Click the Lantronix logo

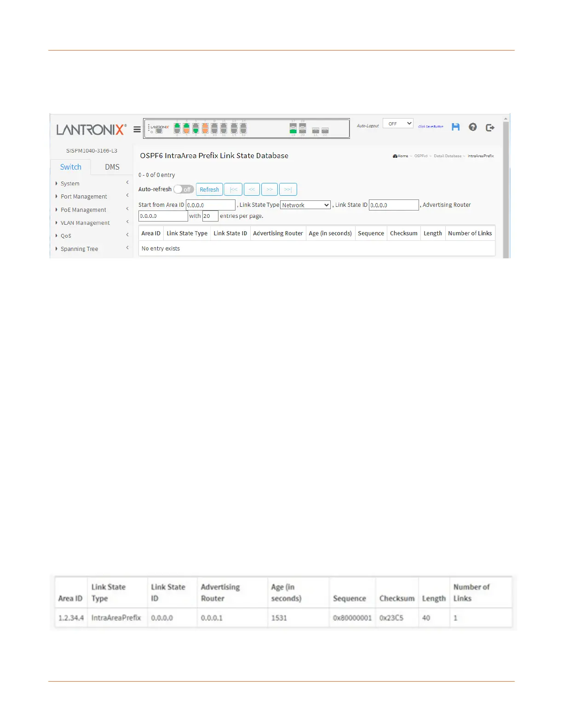91,130
